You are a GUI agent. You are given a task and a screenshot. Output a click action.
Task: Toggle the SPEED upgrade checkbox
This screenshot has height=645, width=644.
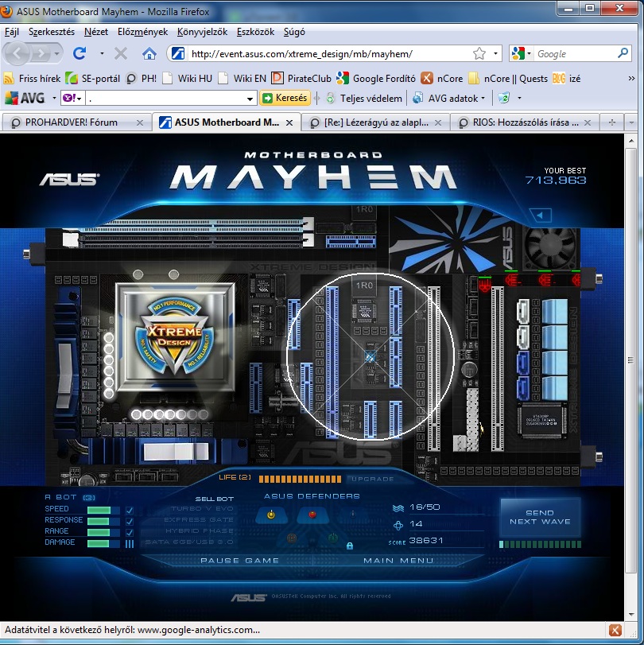130,511
